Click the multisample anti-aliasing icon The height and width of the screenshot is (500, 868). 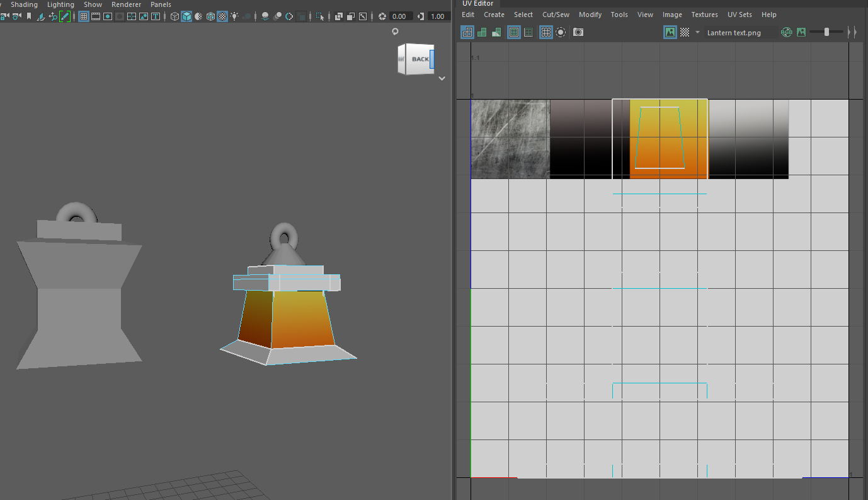pyautogui.click(x=289, y=16)
